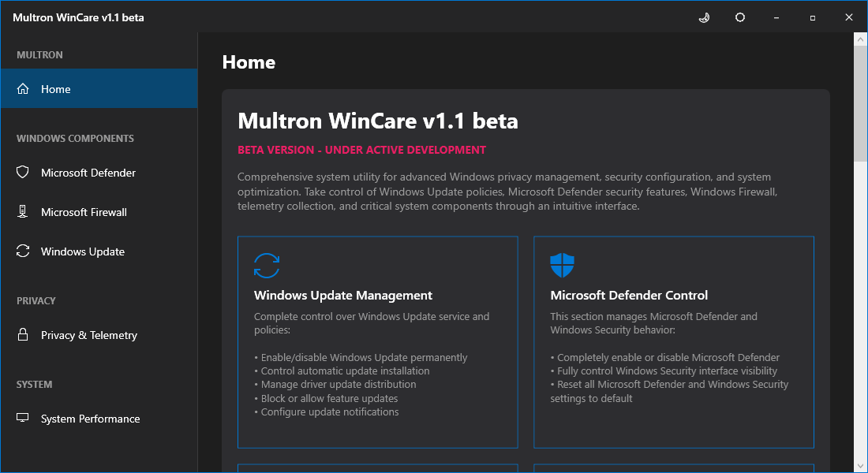Click the Home house icon
The image size is (868, 473).
(x=23, y=88)
